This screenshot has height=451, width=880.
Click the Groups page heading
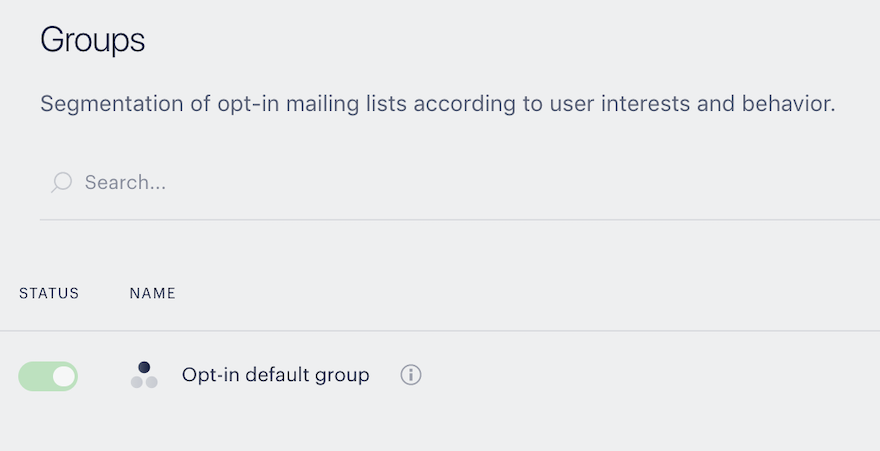pyautogui.click(x=93, y=39)
